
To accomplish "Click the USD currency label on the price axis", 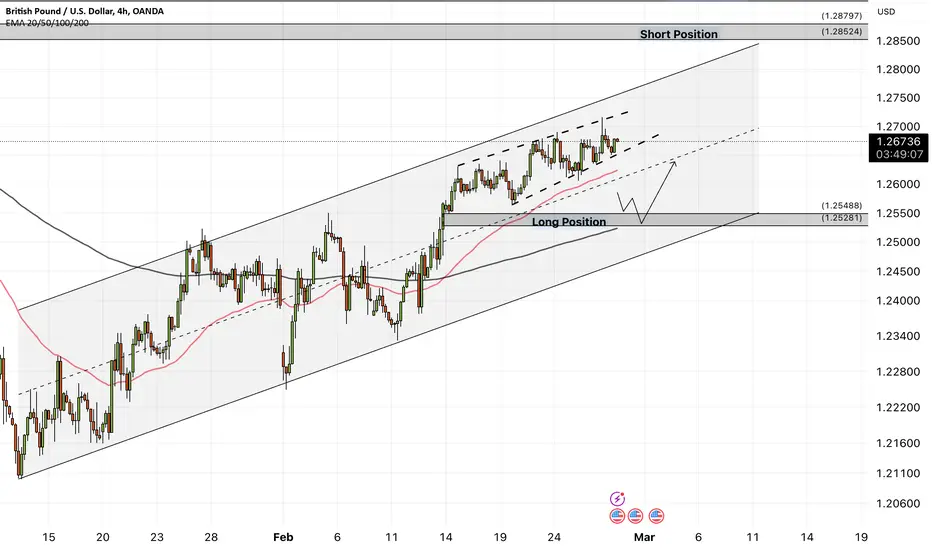I will click(x=886, y=11).
